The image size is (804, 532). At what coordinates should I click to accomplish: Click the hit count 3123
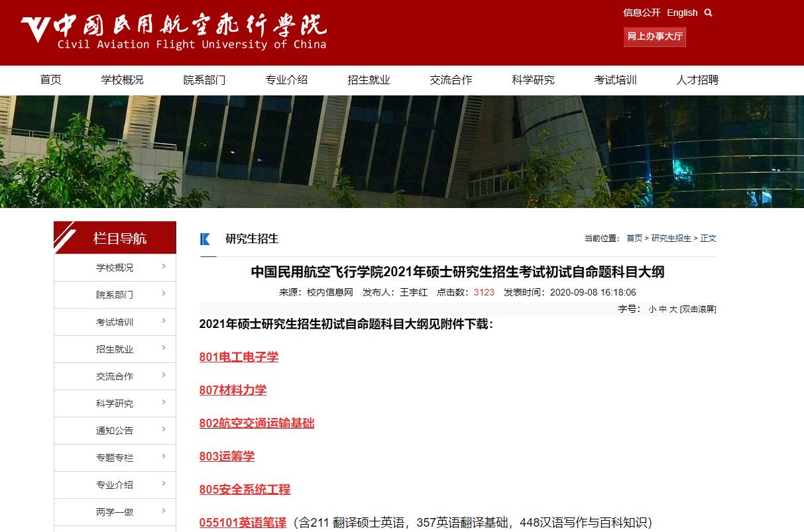(x=484, y=292)
